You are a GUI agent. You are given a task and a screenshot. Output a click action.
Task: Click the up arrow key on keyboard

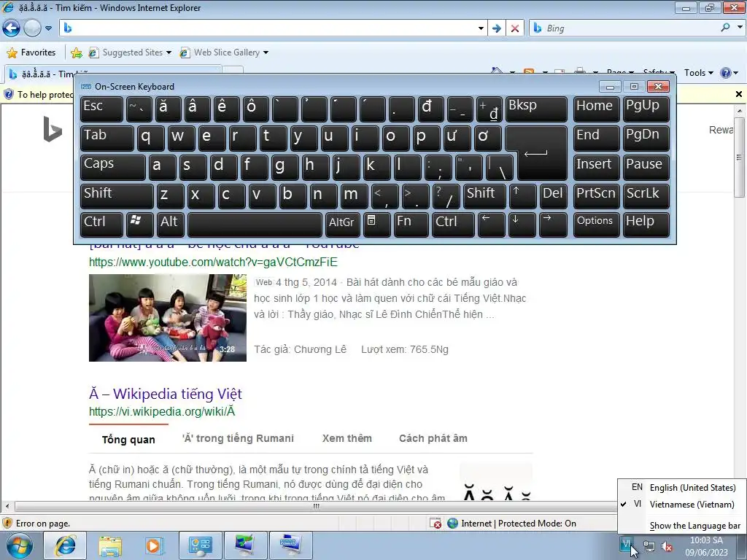coord(522,196)
